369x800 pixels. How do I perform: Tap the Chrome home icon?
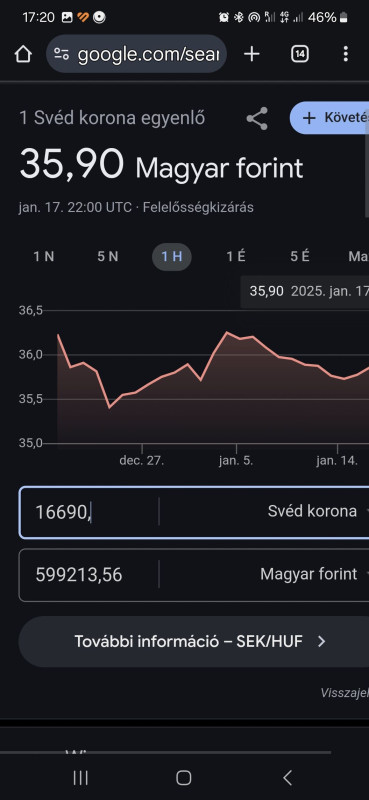[x=23, y=54]
